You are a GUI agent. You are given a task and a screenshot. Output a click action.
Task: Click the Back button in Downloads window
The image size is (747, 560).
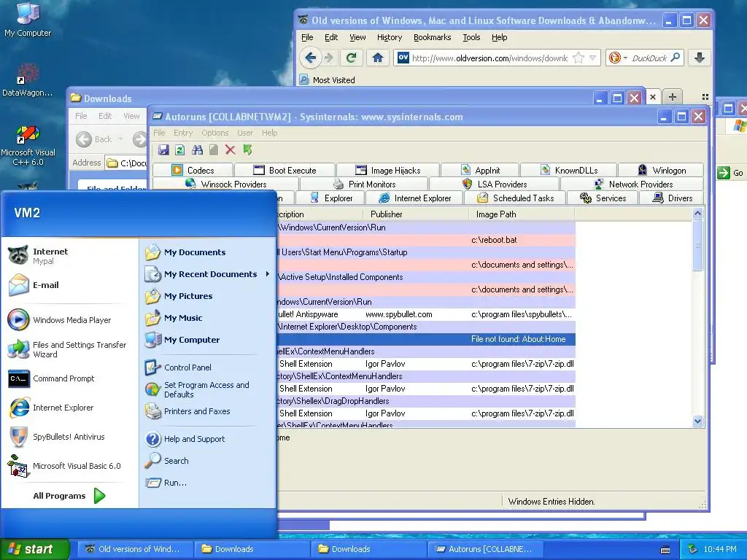[94, 139]
